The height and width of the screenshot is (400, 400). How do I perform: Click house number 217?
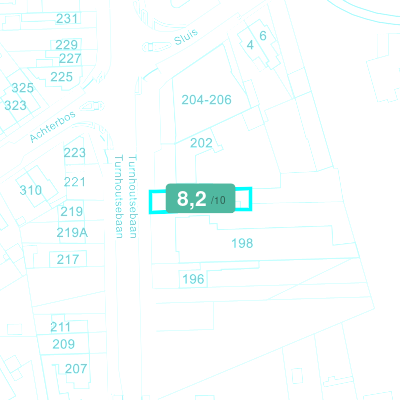68,259
